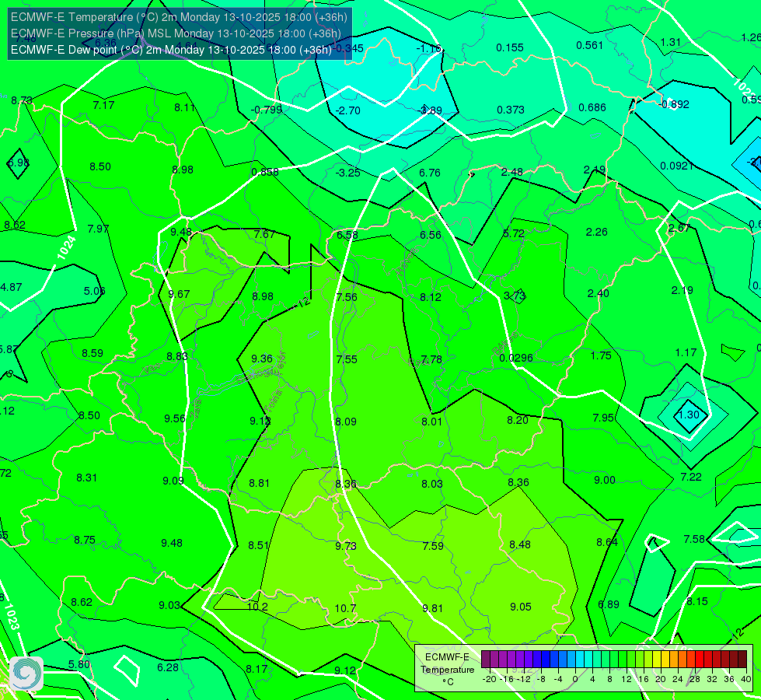Image resolution: width=761 pixels, height=700 pixels.
Task: Click the 1023 isobar label at bottom-left
Action: point(12,617)
